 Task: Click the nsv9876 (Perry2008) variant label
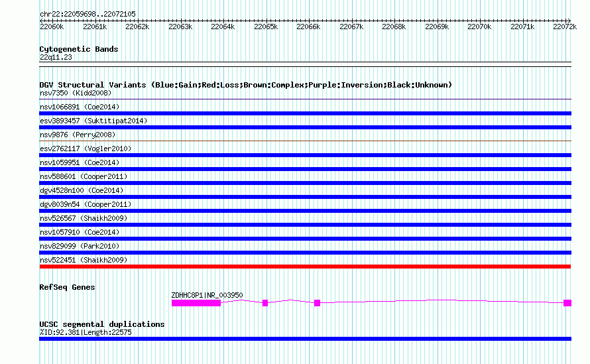(78, 135)
